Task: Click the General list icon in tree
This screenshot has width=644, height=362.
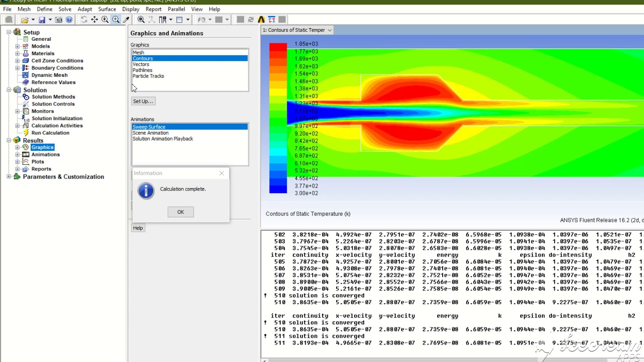Action: pyautogui.click(x=25, y=39)
